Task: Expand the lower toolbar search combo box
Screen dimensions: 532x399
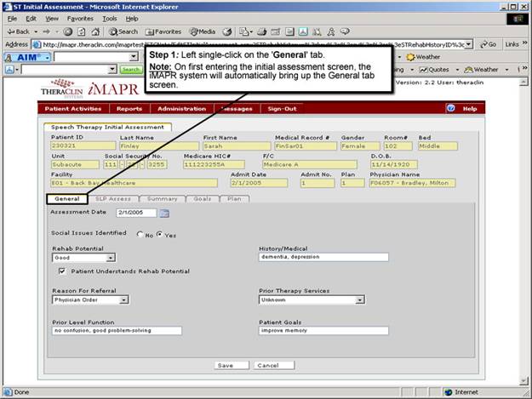Action: point(112,70)
